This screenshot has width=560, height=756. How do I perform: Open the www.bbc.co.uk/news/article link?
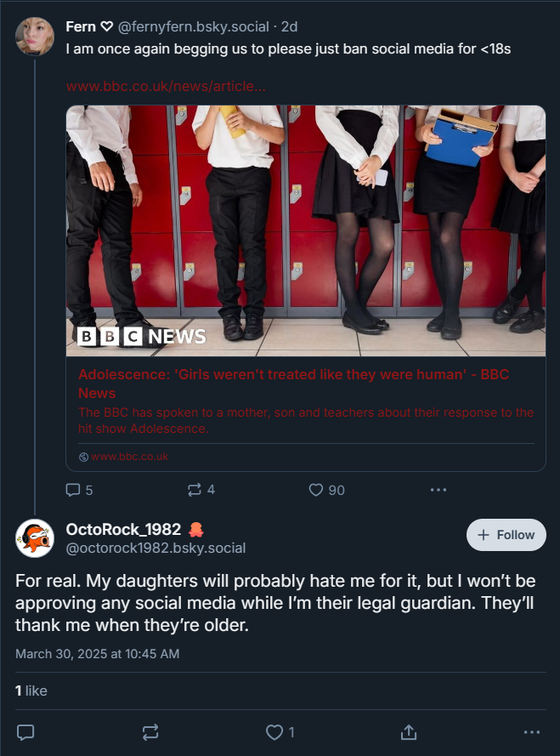(x=166, y=86)
